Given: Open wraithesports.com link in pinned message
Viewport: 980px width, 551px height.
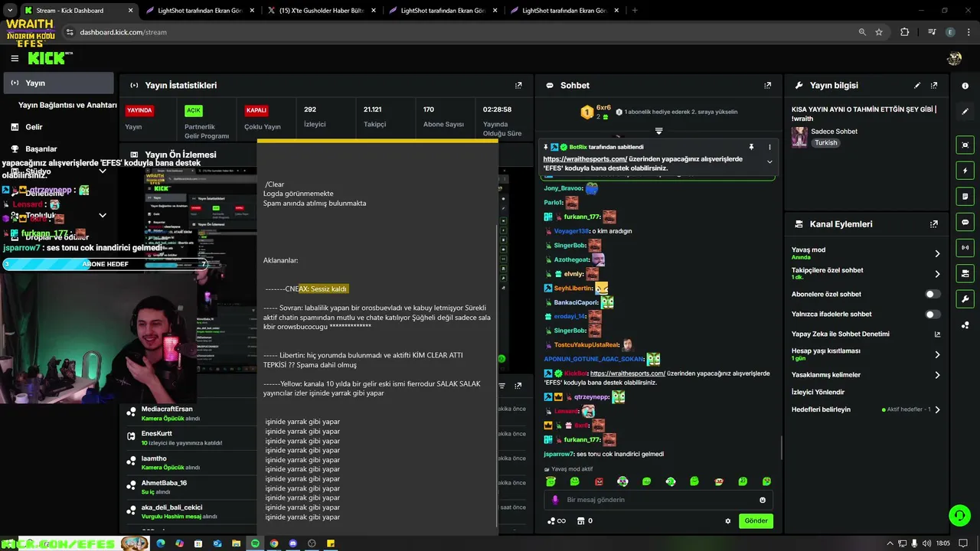Looking at the screenshot, I should coord(585,159).
